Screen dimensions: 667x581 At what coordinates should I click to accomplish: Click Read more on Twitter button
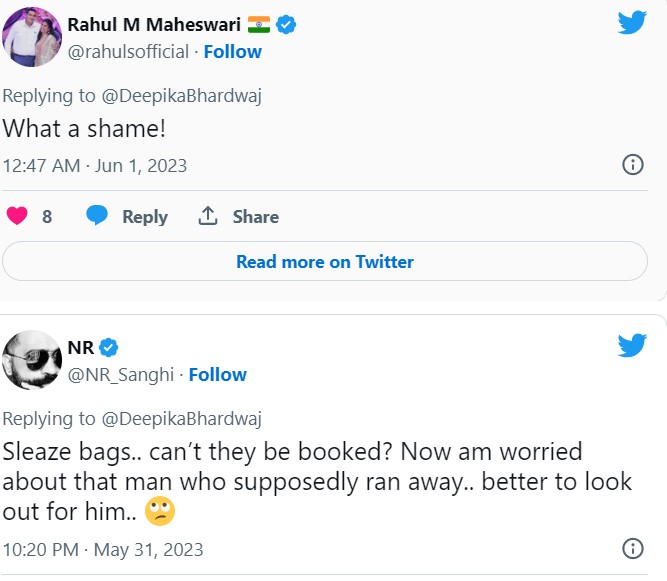[x=325, y=262]
